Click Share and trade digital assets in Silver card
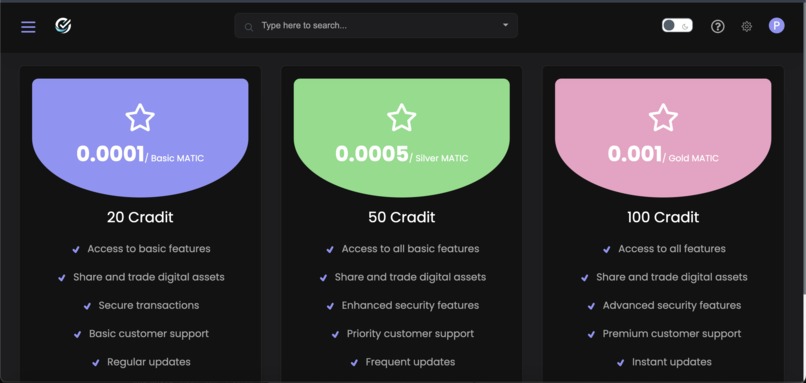This screenshot has height=383, width=806. click(410, 277)
